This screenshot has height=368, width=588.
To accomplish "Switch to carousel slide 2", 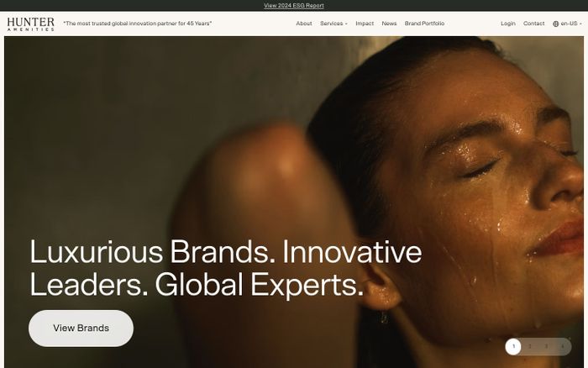I will [530, 346].
